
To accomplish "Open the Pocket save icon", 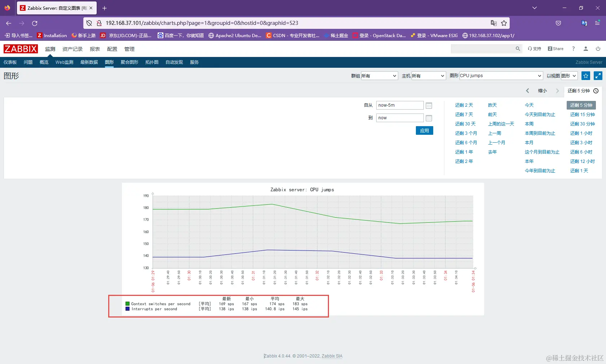I will click(558, 23).
